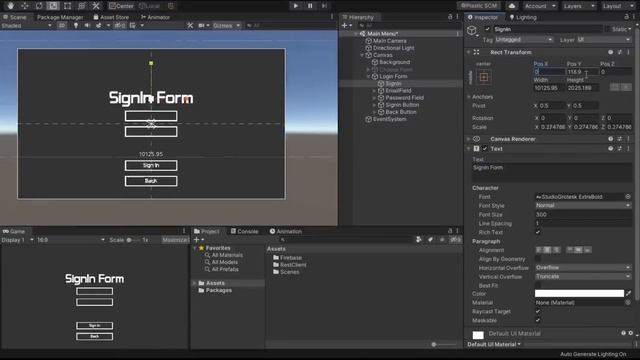Open the anchor presets box in Rect Transform

484,77
